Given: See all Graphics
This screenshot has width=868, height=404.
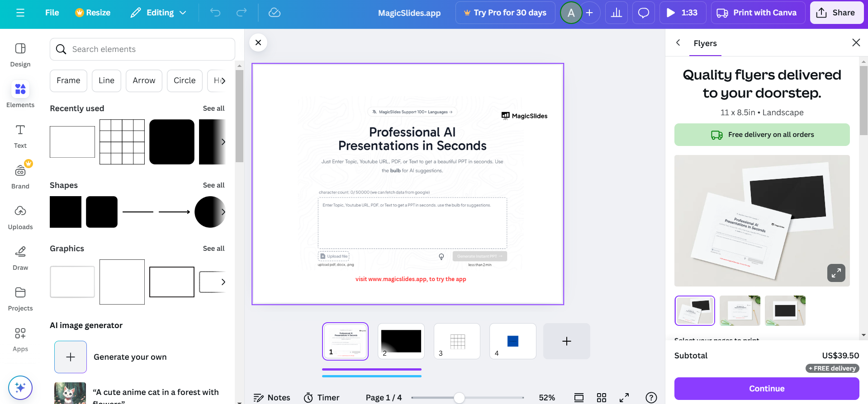Looking at the screenshot, I should [x=213, y=249].
